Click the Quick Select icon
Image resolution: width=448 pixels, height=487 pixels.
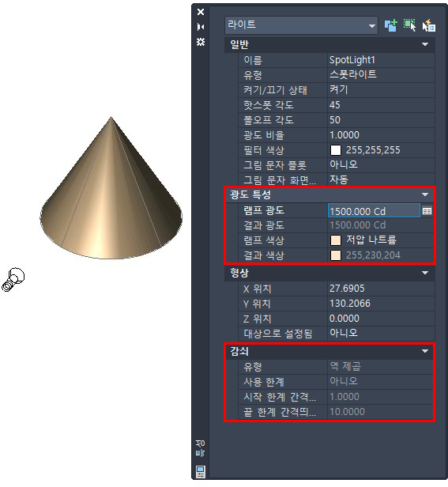[x=429, y=25]
